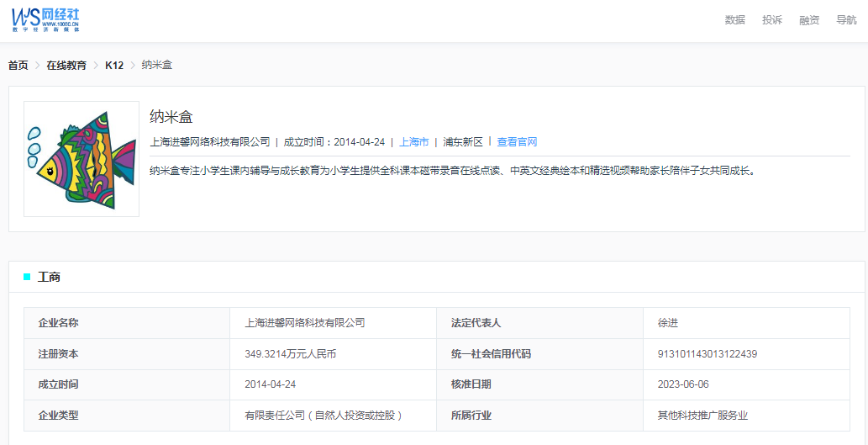Click the 纳米盒 company title heading

point(171,117)
